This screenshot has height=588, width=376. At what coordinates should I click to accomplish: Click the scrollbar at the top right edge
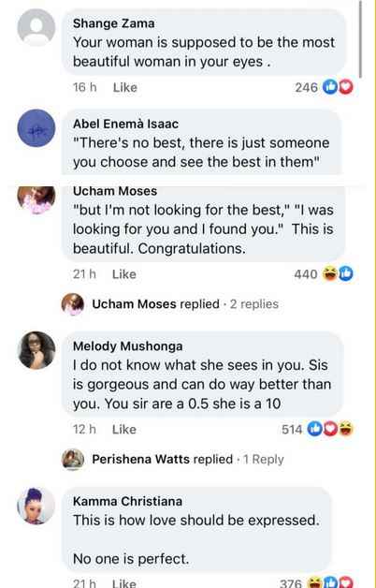pos(361,39)
